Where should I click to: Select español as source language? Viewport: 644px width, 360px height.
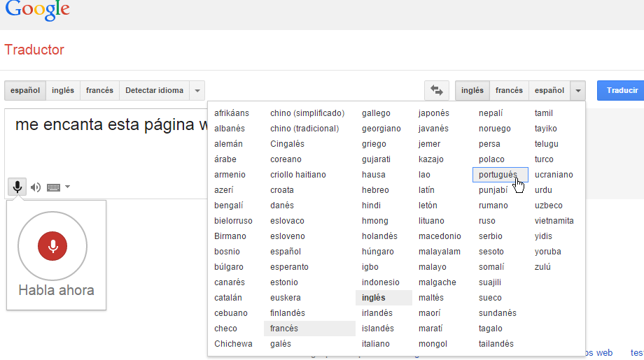pos(25,90)
